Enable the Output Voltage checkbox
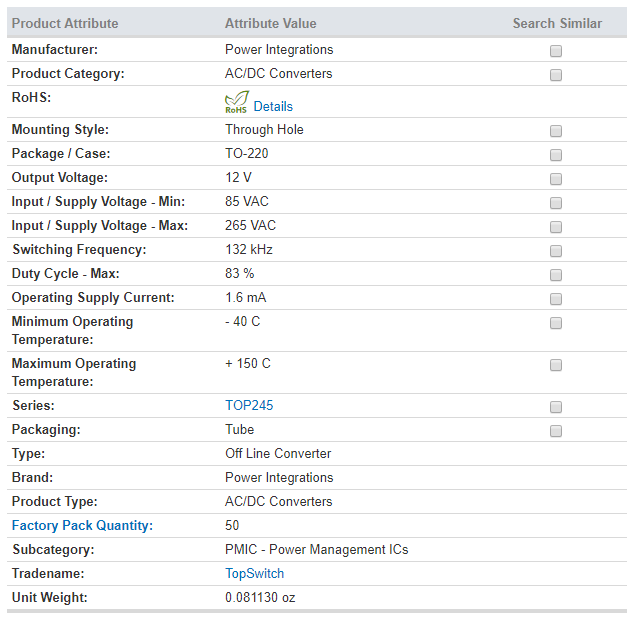 556,178
